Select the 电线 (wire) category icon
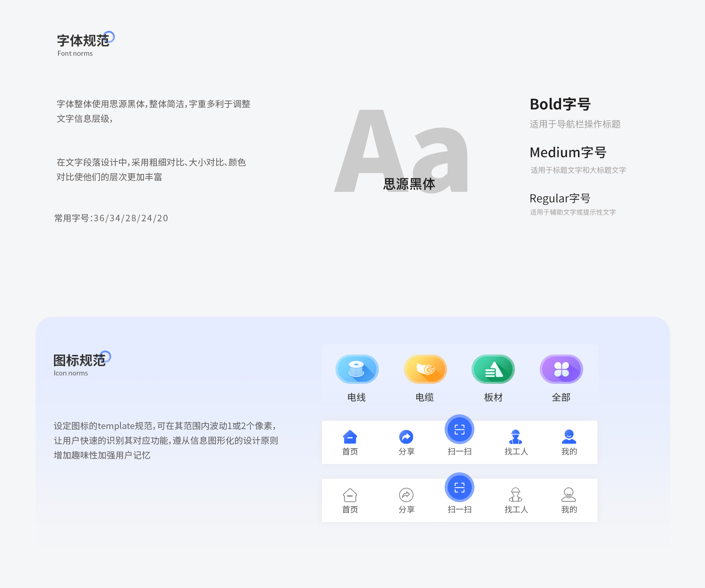The image size is (705, 588). [x=357, y=369]
